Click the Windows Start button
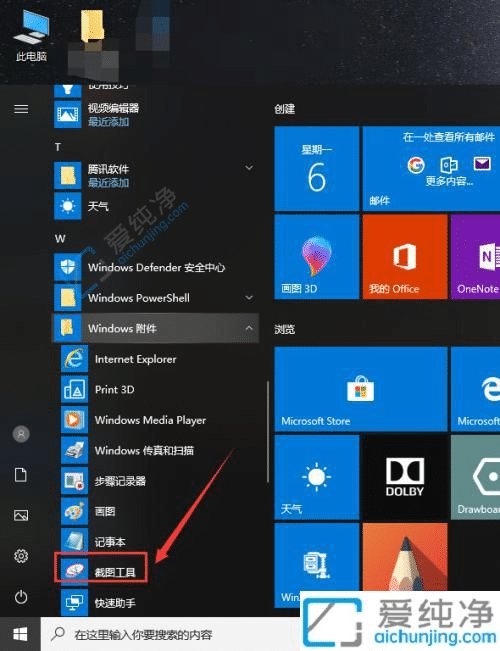The width and height of the screenshot is (500, 651). (20, 634)
